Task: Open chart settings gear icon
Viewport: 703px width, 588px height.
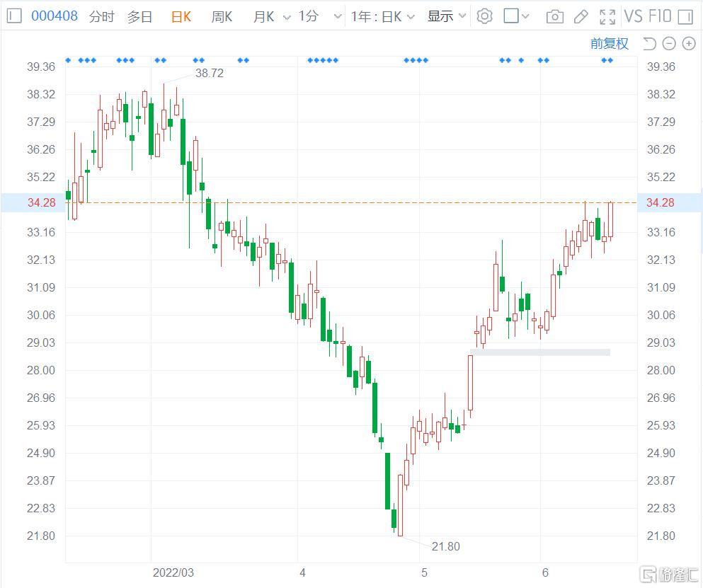Action: coord(484,16)
